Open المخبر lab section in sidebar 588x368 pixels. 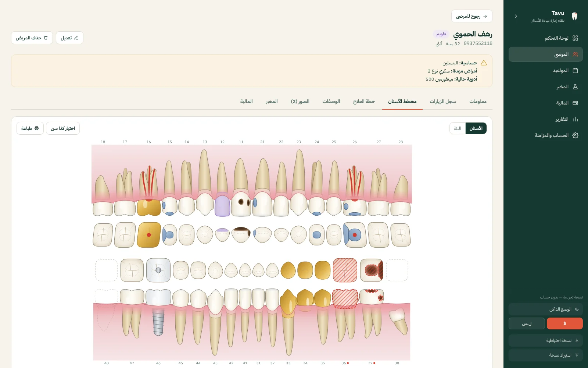(546, 86)
